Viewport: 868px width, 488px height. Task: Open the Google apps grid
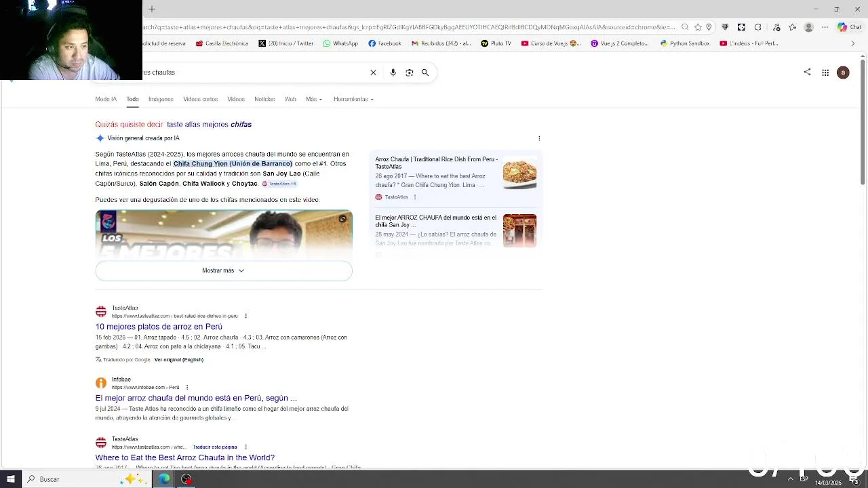825,73
